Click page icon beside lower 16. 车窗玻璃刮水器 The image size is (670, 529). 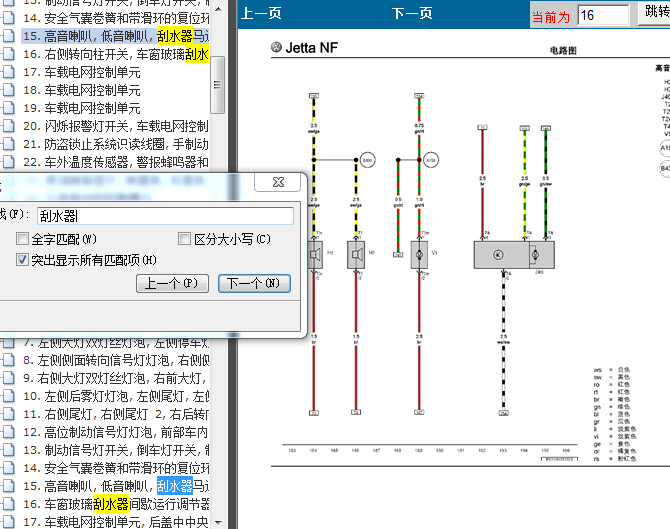[8, 504]
